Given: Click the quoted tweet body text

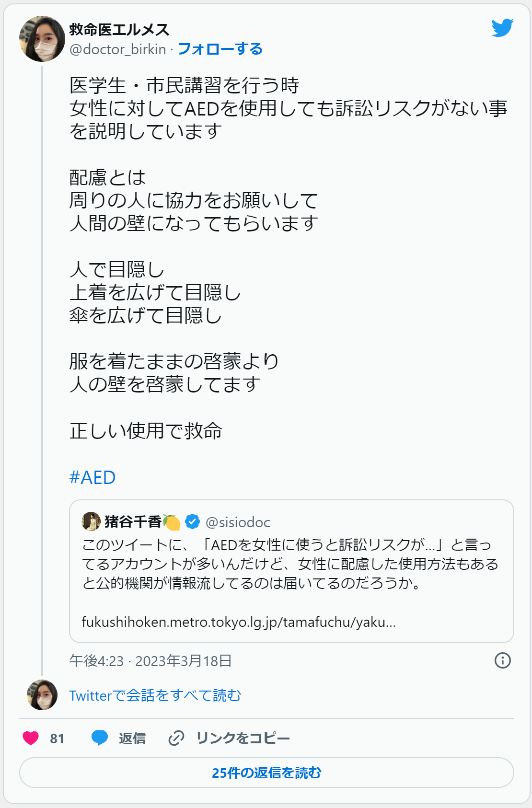Looking at the screenshot, I should click(290, 564).
